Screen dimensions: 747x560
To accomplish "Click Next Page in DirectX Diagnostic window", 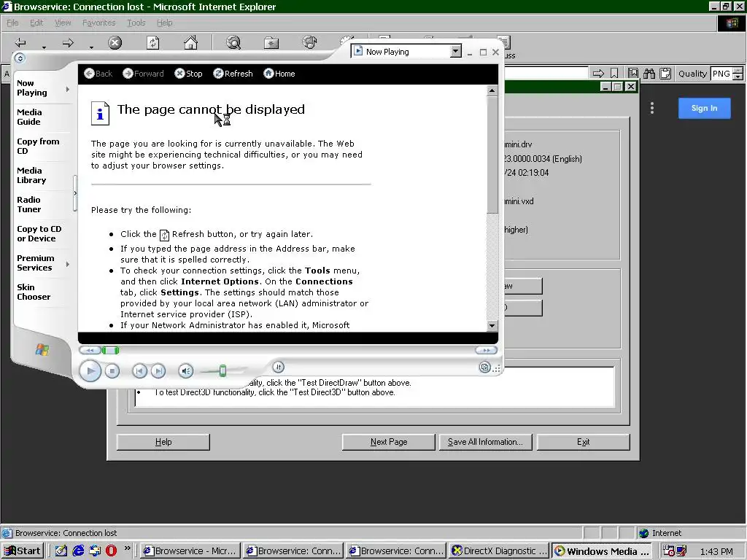I will (x=389, y=442).
